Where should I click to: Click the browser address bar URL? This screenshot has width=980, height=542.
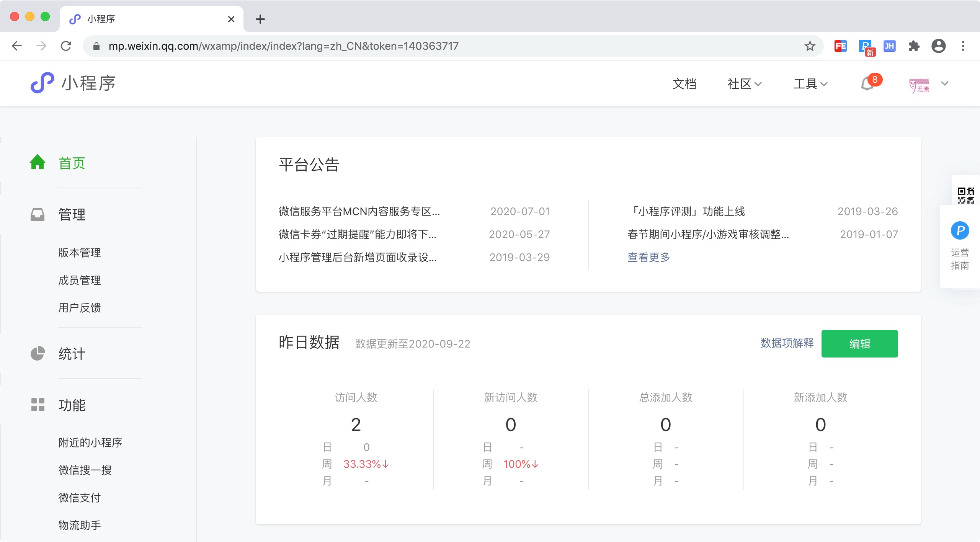click(283, 46)
